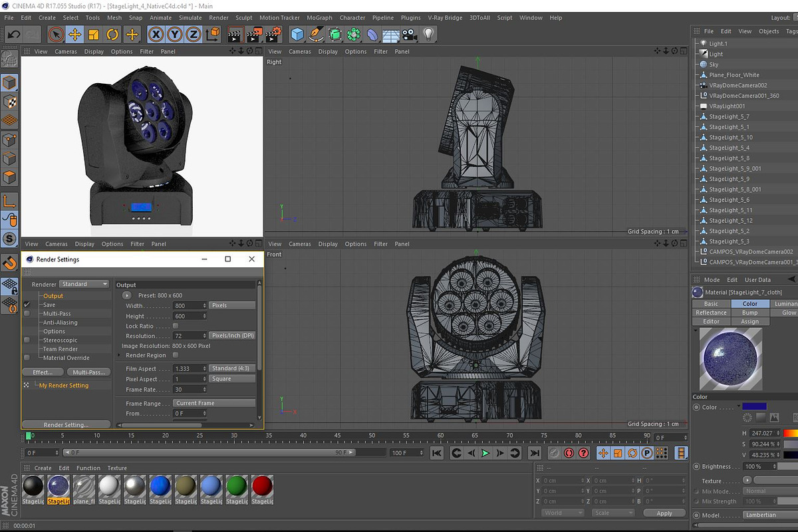798x532 pixels.
Task: Open the Renderer Standard dropdown
Action: click(84, 284)
